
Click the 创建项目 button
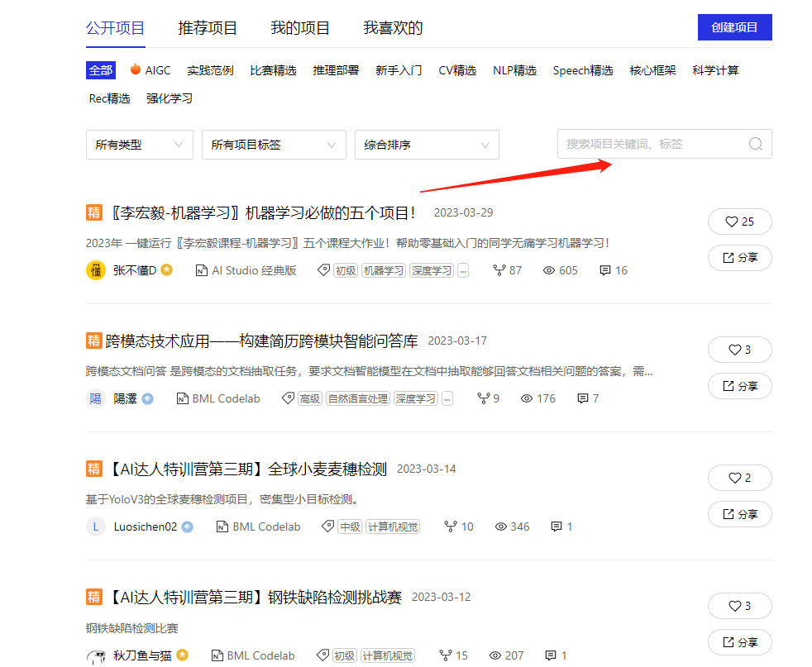[735, 27]
